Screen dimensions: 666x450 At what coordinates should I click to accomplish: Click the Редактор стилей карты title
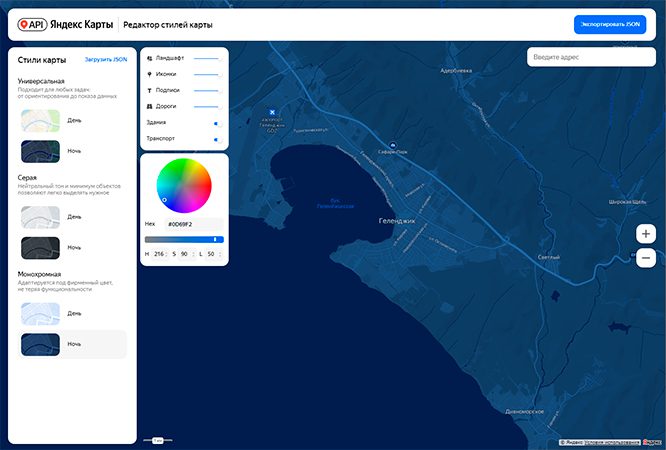click(168, 25)
